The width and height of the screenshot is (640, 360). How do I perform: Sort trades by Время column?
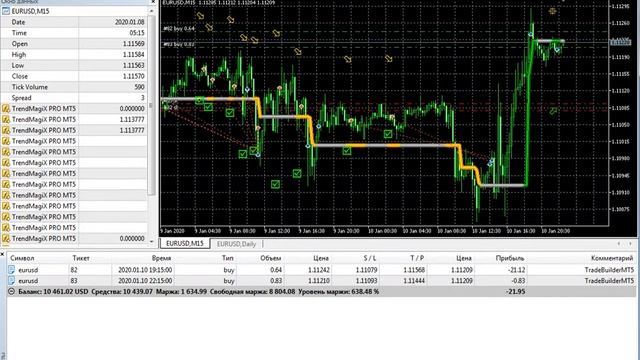tap(161, 258)
